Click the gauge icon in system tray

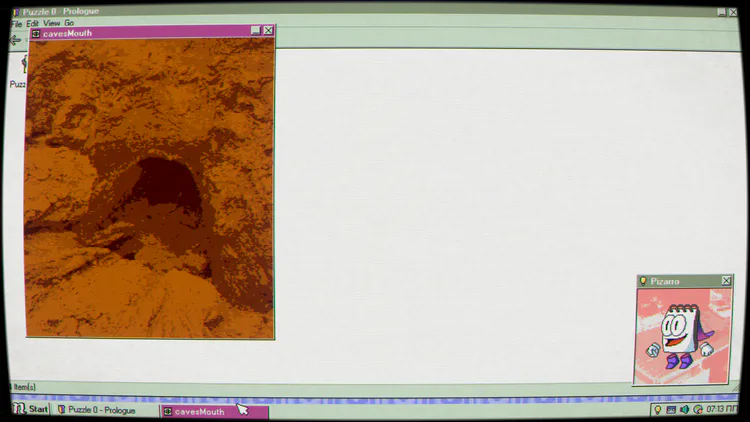[698, 410]
